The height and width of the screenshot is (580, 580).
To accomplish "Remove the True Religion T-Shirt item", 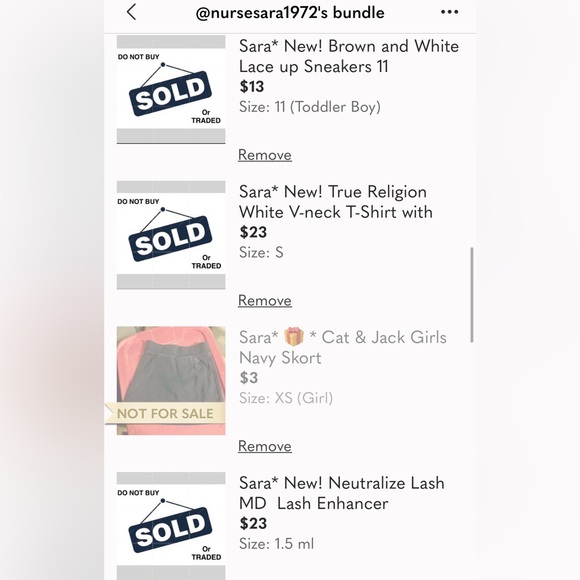I will [265, 300].
